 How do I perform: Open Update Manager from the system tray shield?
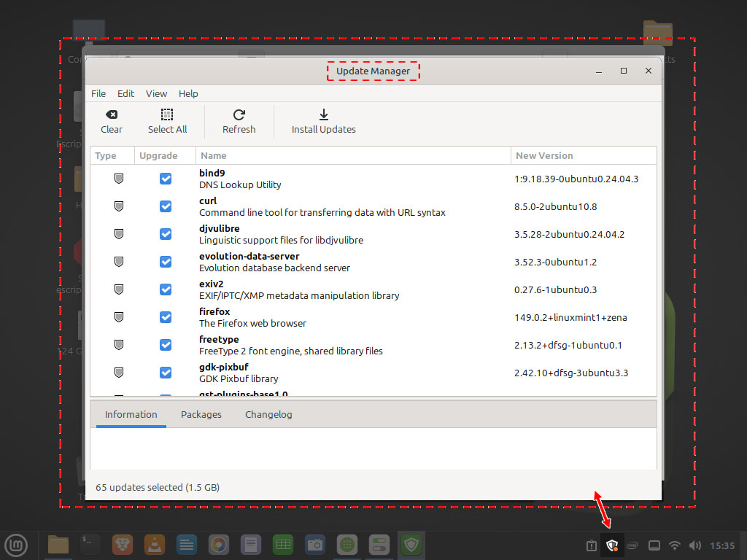point(612,545)
